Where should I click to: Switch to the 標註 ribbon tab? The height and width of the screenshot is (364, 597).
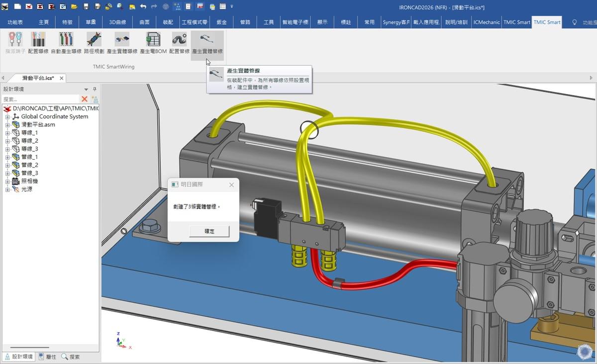346,22
